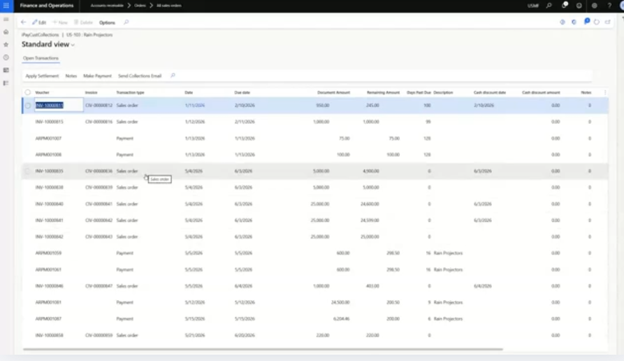This screenshot has height=361, width=624.
Task: Click Orders breadcrumb
Action: coord(140,6)
